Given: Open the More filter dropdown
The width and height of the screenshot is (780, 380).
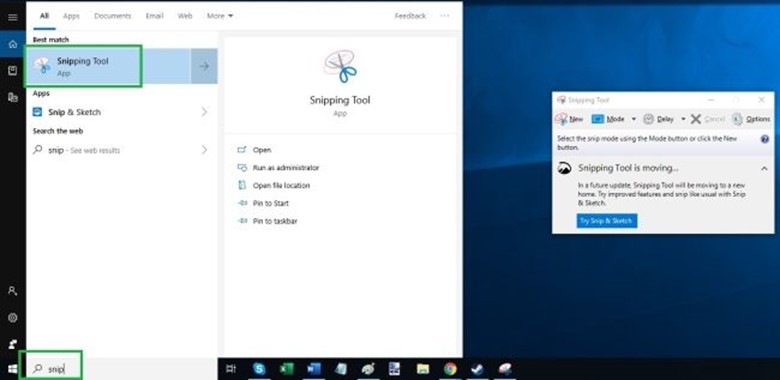Looking at the screenshot, I should (220, 16).
